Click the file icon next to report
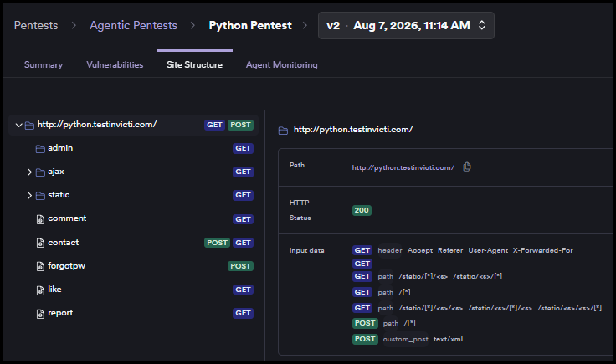Image resolution: width=616 pixels, height=364 pixels. (40, 314)
